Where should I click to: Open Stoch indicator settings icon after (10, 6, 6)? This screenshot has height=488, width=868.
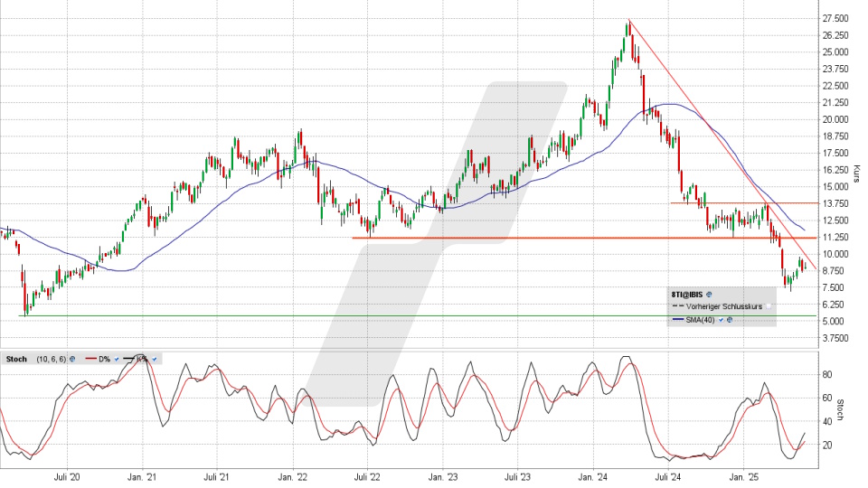pos(72,359)
